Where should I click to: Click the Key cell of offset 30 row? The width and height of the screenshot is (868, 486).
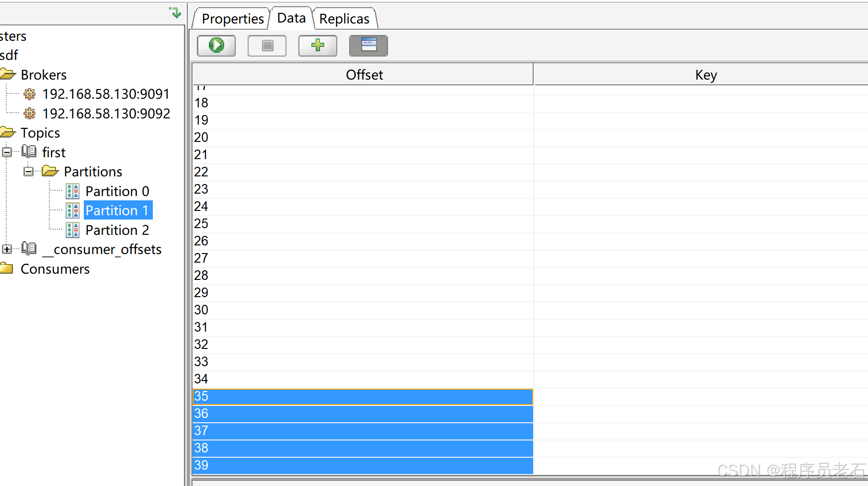coord(701,310)
